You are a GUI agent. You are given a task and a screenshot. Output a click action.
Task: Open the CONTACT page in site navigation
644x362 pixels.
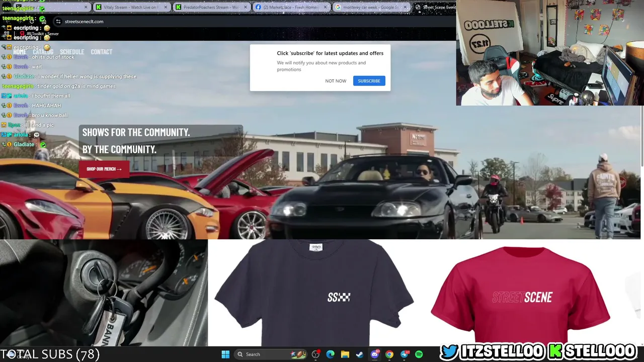click(x=102, y=52)
